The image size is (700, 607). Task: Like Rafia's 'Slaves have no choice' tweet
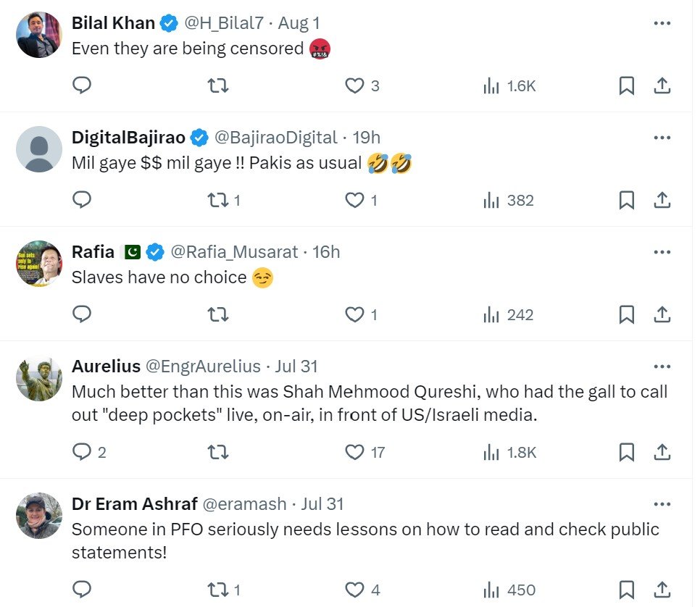pyautogui.click(x=354, y=314)
